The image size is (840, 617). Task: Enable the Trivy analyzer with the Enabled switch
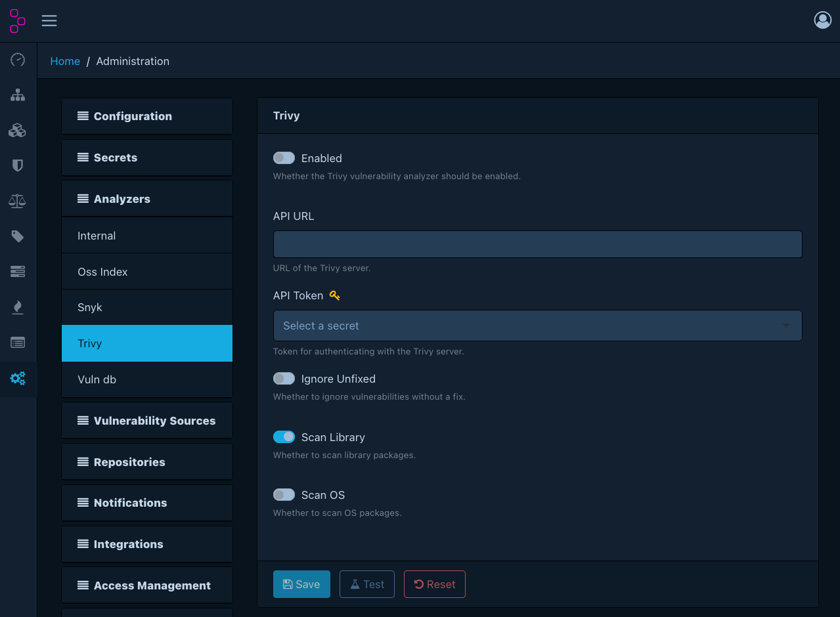pyautogui.click(x=284, y=158)
